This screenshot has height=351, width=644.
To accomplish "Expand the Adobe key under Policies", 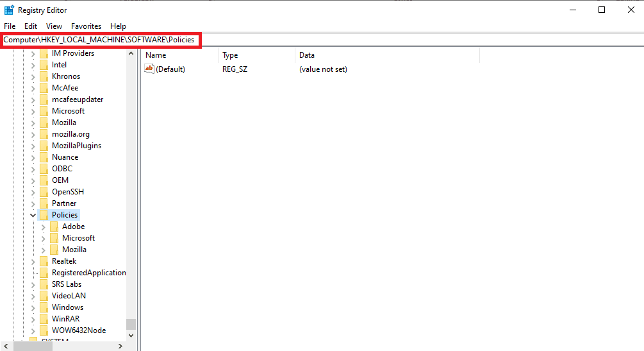I will (x=43, y=227).
